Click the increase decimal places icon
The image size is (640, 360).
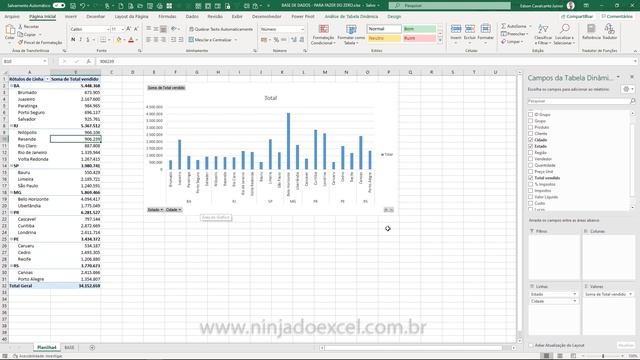pyautogui.click(x=294, y=40)
